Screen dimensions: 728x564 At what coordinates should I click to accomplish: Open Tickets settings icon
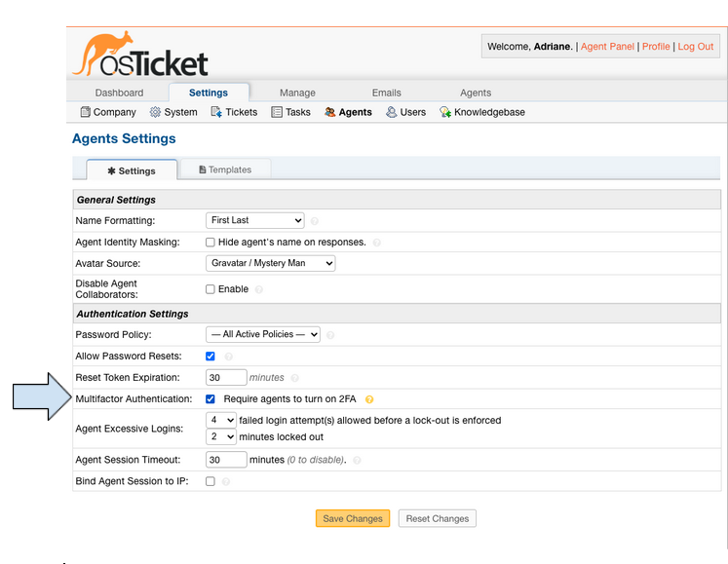(216, 112)
